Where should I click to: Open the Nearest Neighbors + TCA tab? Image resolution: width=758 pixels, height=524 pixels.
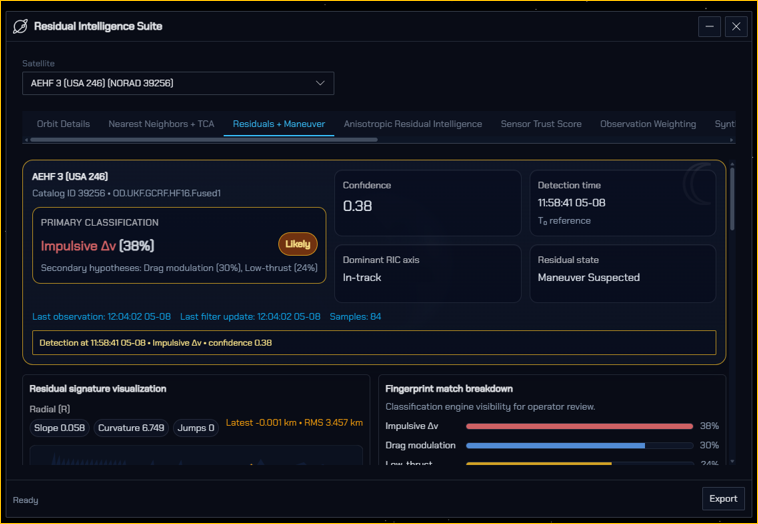click(161, 124)
